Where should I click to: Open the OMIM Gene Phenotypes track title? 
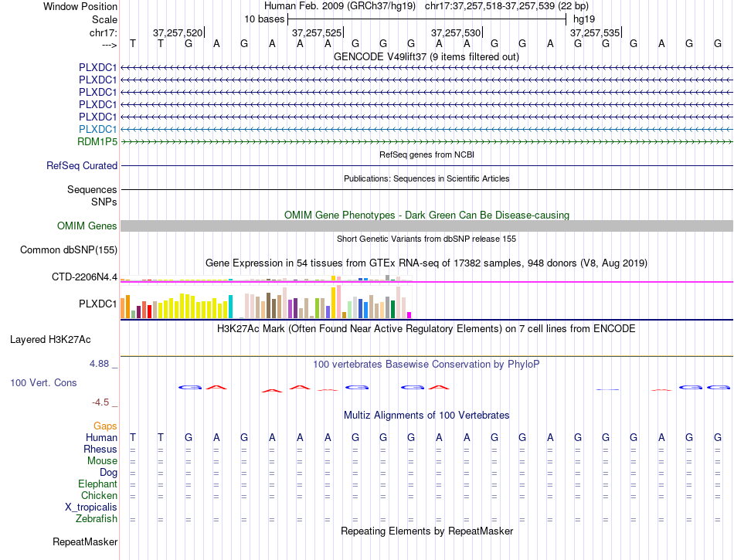point(427,216)
